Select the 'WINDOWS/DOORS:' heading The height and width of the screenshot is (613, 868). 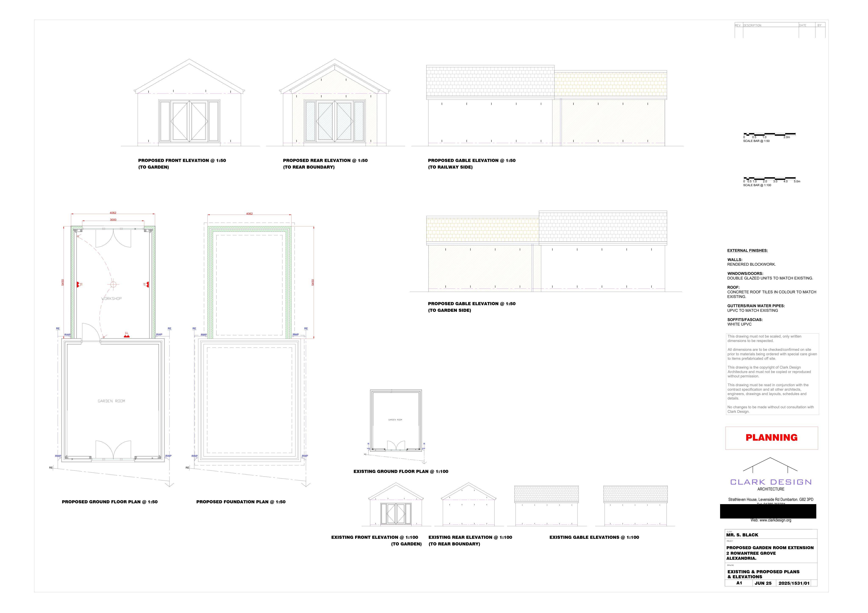click(x=745, y=274)
